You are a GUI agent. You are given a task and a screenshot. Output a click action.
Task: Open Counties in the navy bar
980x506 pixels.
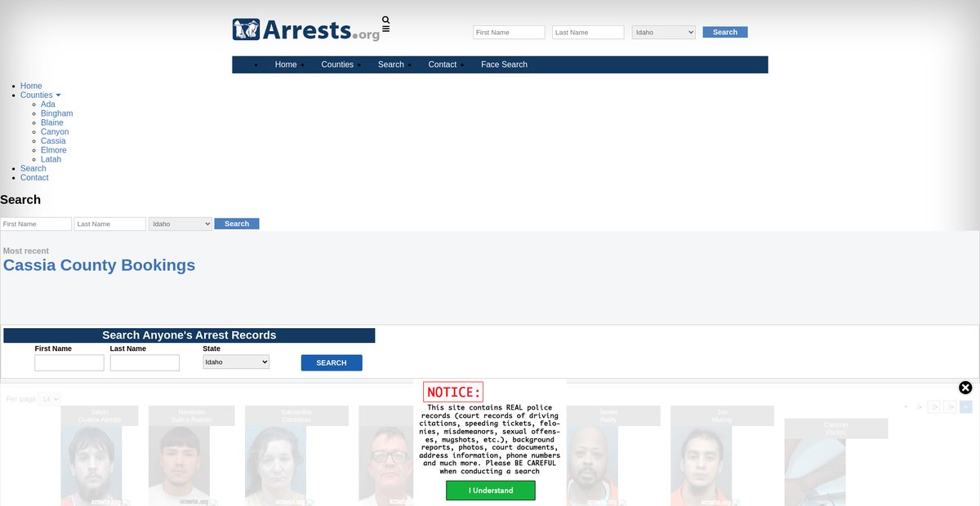337,64
